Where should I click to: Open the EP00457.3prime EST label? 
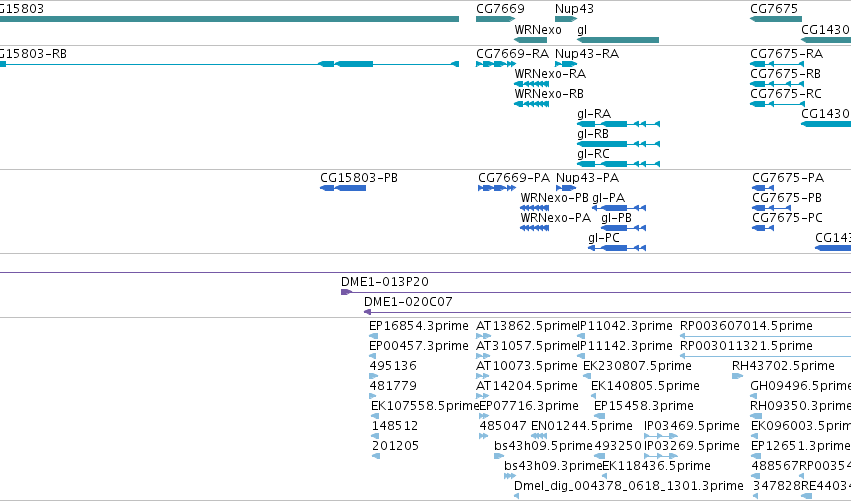click(418, 346)
